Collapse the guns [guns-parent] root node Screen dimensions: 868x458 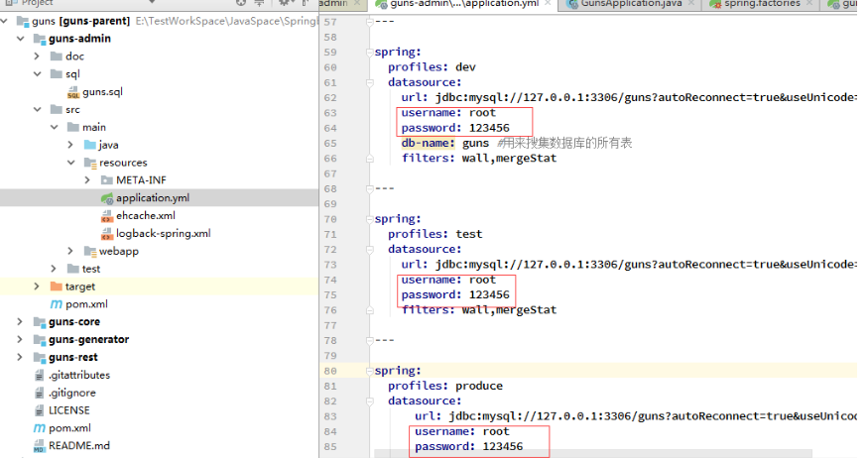point(4,21)
